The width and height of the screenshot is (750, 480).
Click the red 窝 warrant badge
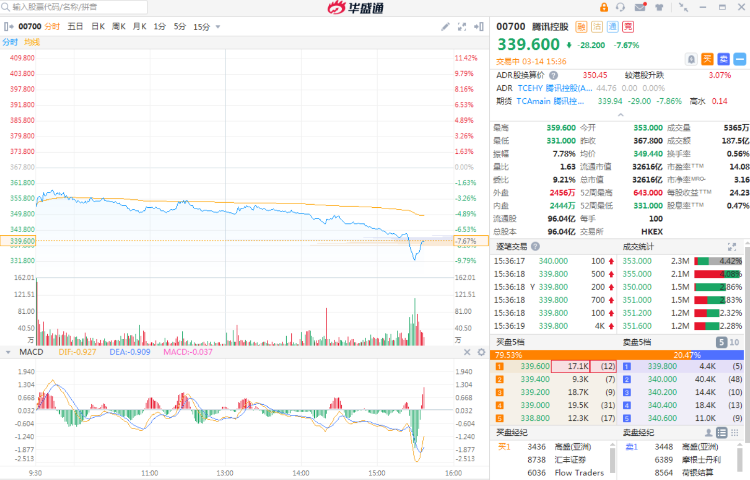[628, 27]
